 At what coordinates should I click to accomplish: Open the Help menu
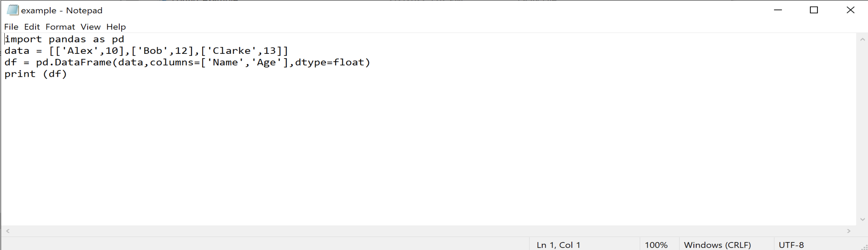click(116, 27)
